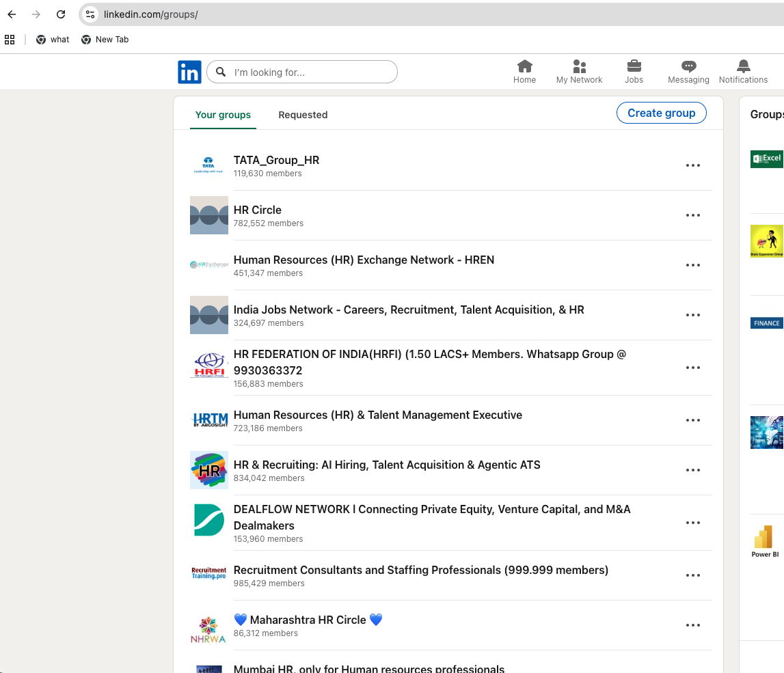Open Recruitment Consultants and Staffing Professionals link

click(x=420, y=571)
